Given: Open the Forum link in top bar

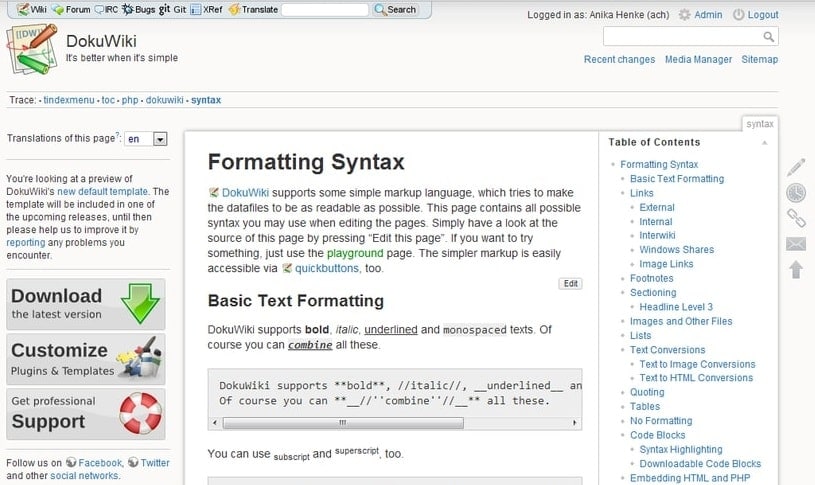Looking at the screenshot, I should 72,9.
